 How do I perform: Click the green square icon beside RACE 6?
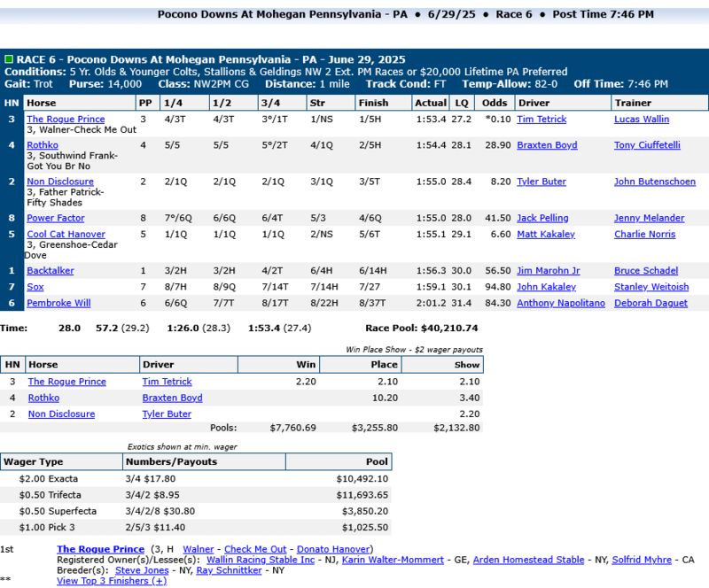pyautogui.click(x=9, y=59)
